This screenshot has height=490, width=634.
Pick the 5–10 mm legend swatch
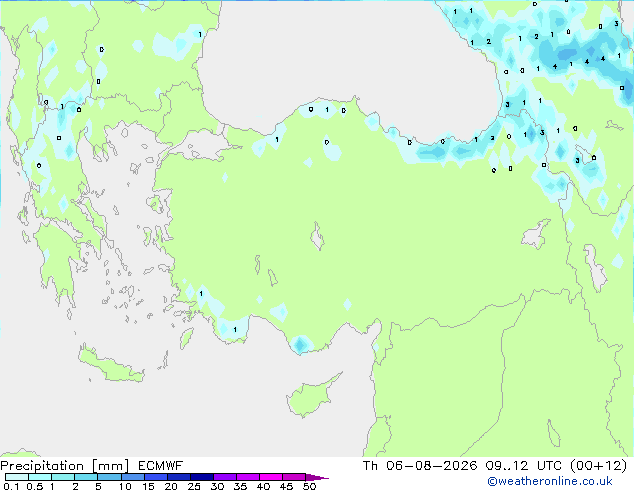tap(109, 477)
